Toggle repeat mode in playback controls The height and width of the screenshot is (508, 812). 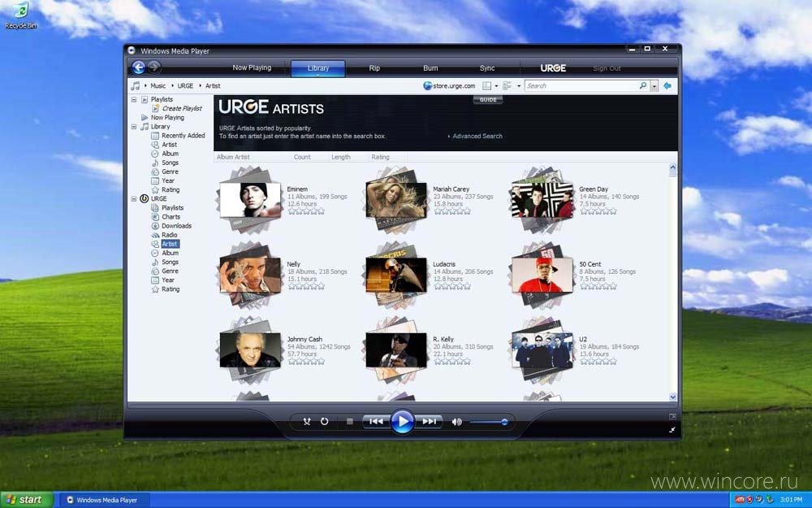[324, 421]
